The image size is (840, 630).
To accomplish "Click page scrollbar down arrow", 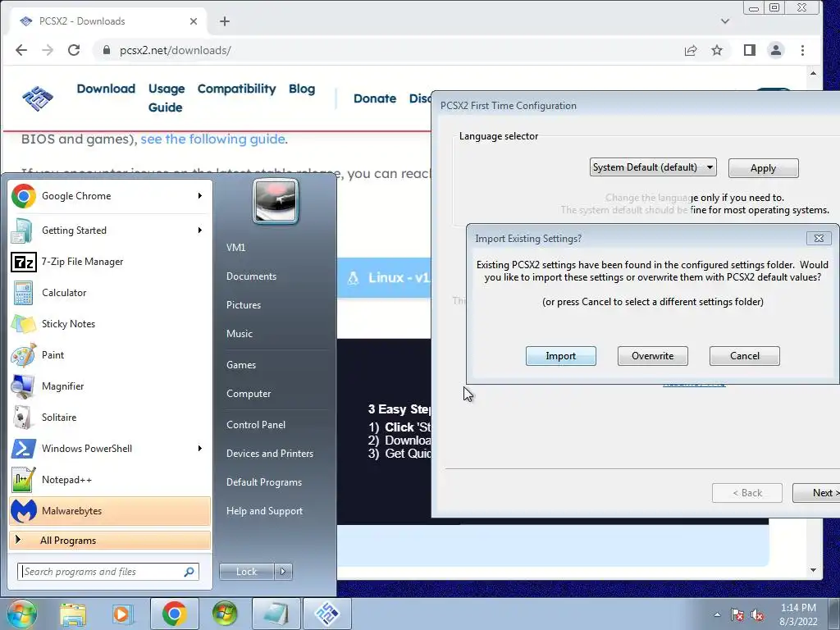I will pos(813,570).
